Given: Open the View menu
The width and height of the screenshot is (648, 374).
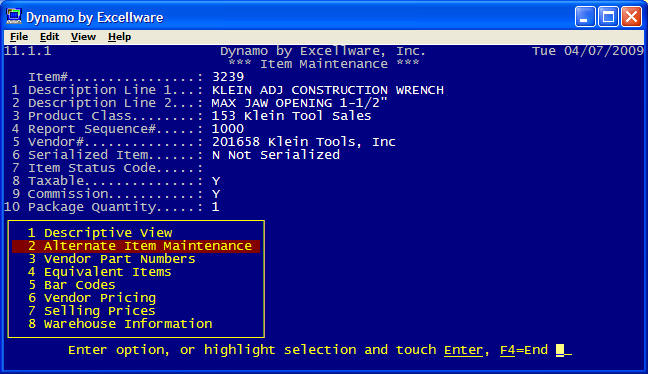Looking at the screenshot, I should tap(83, 37).
